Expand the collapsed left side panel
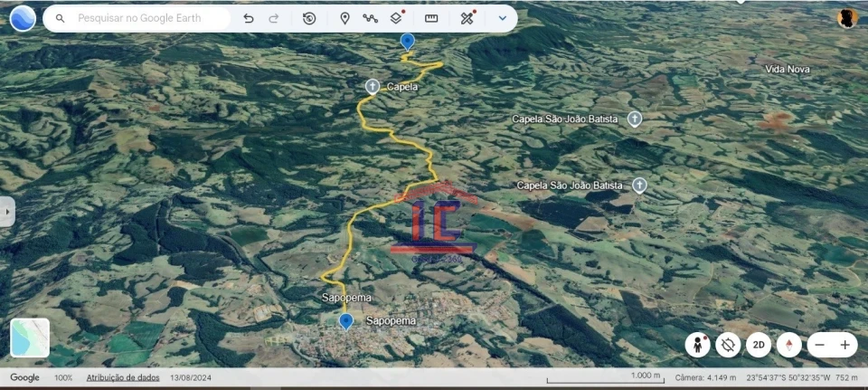Image resolution: width=868 pixels, height=390 pixels. [x=7, y=211]
